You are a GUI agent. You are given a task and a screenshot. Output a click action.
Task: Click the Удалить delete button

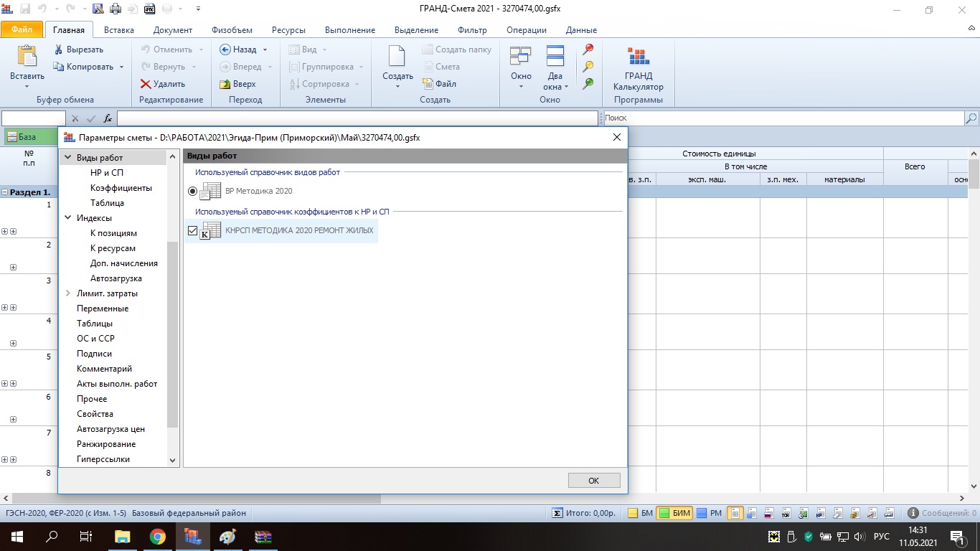tap(164, 84)
